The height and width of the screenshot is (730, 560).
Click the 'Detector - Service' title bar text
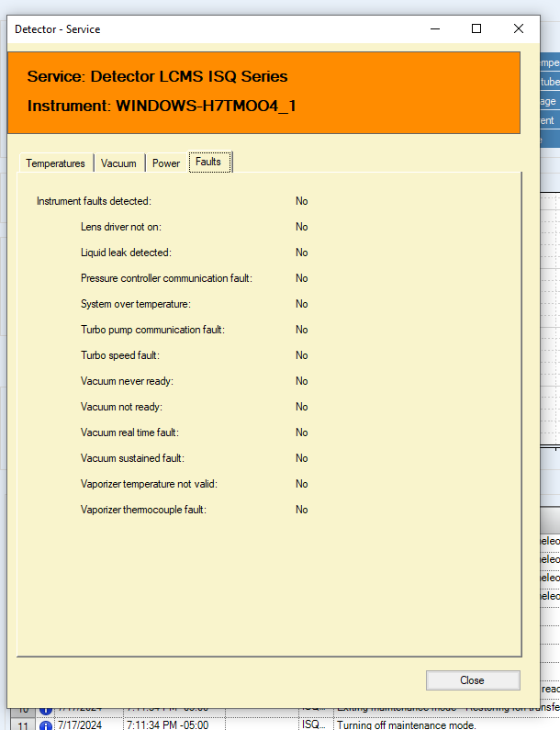(58, 29)
